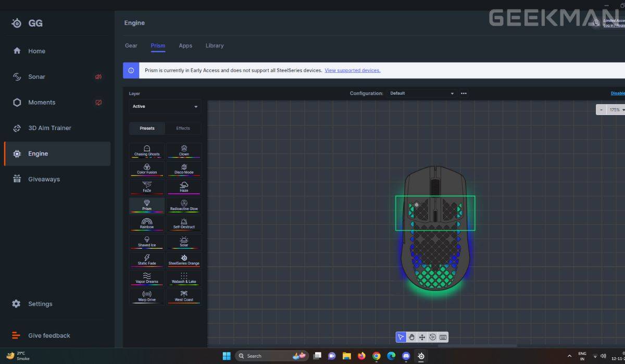Image resolution: width=625 pixels, height=364 pixels.
Task: Launch the 3D Aim Trainer
Action: point(57,128)
